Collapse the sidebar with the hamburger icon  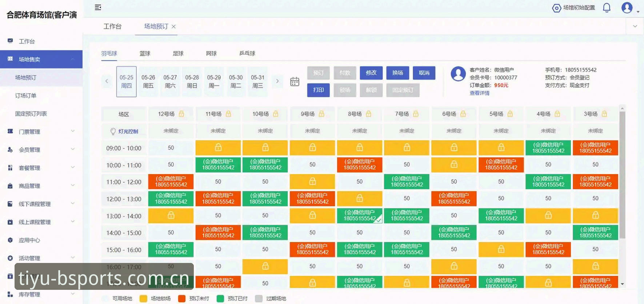(98, 7)
